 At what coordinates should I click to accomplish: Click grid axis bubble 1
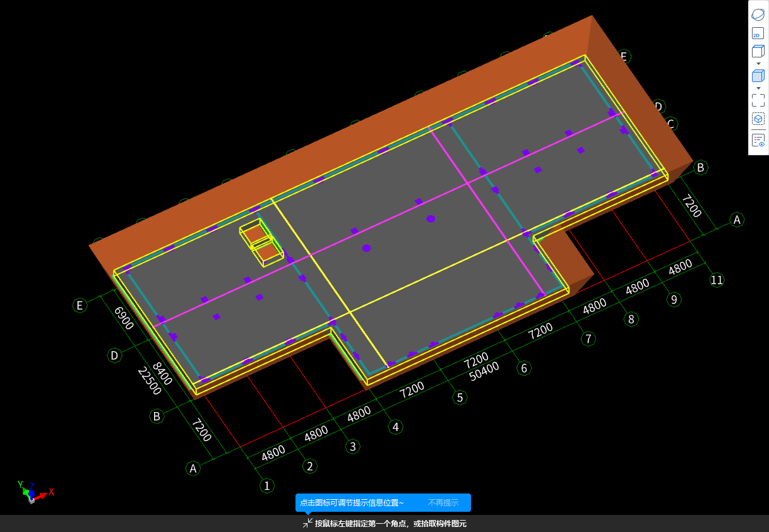point(267,485)
